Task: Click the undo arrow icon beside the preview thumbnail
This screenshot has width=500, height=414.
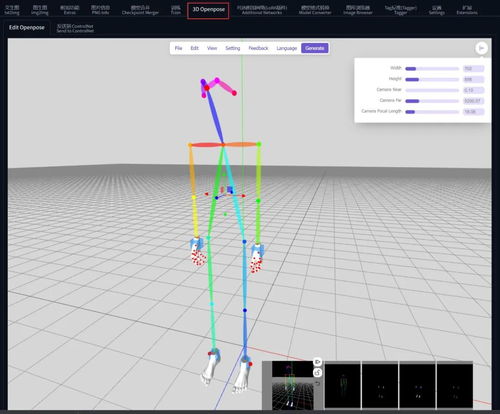Action: (x=318, y=383)
